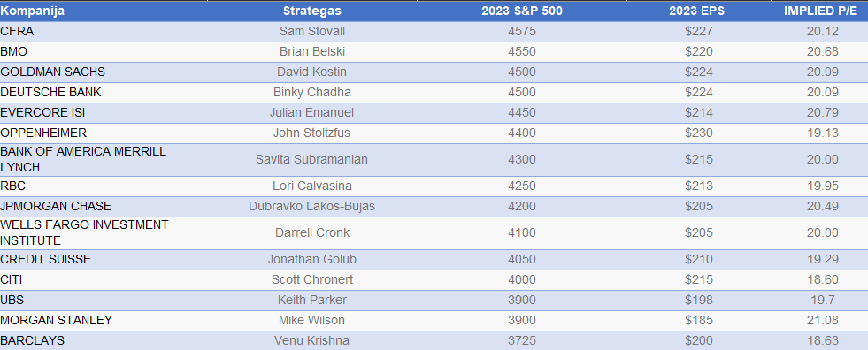Click the Strategas column header

(x=312, y=11)
